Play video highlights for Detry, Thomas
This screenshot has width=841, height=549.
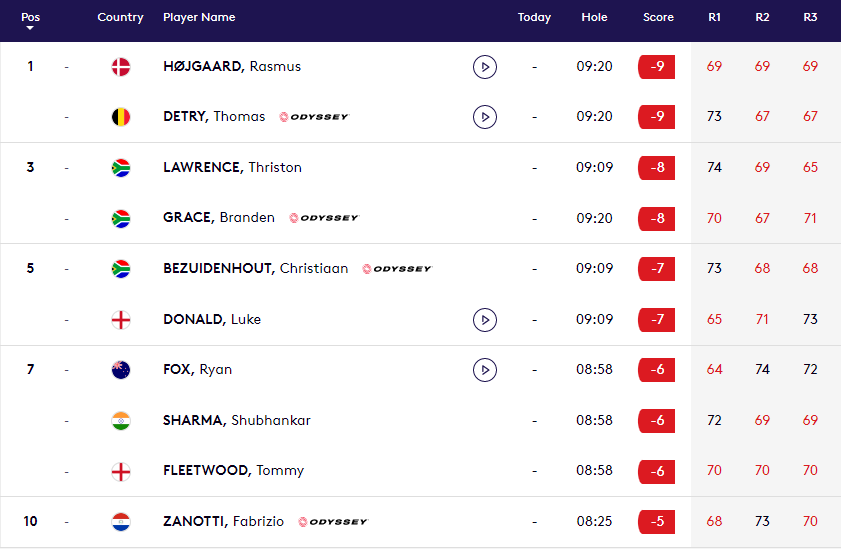[x=484, y=117]
